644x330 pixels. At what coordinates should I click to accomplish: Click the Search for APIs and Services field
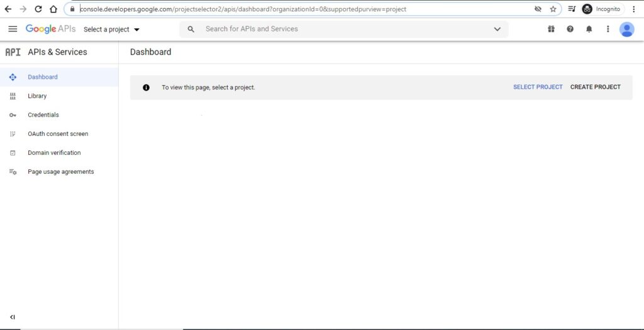[x=340, y=29]
